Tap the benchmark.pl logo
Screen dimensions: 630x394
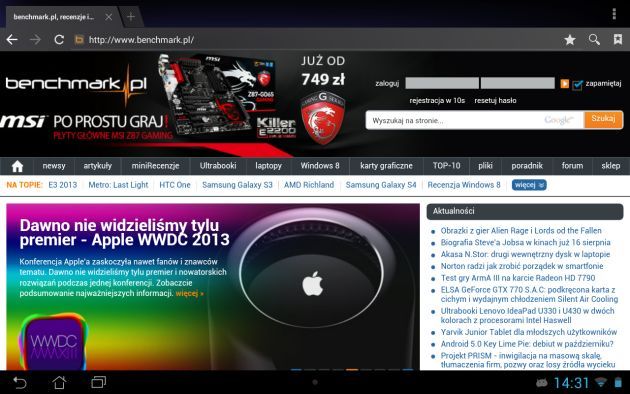coord(76,84)
